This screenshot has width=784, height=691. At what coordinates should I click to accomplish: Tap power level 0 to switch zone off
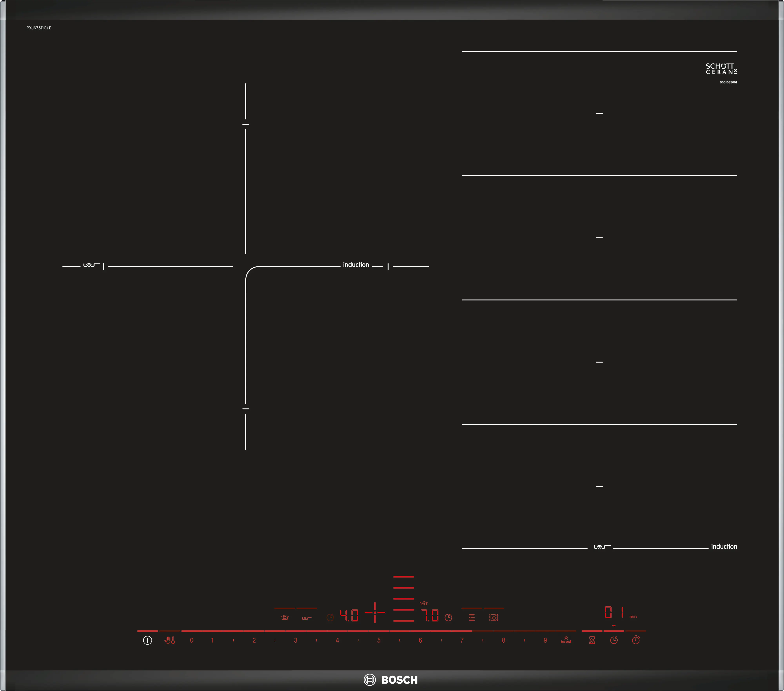coord(192,640)
